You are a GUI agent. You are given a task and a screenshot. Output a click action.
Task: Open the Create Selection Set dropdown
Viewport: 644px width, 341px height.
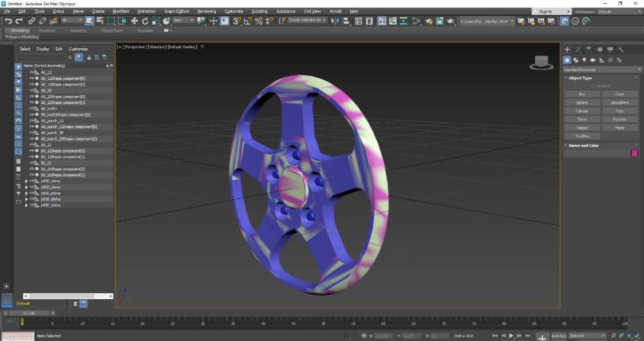(307, 20)
